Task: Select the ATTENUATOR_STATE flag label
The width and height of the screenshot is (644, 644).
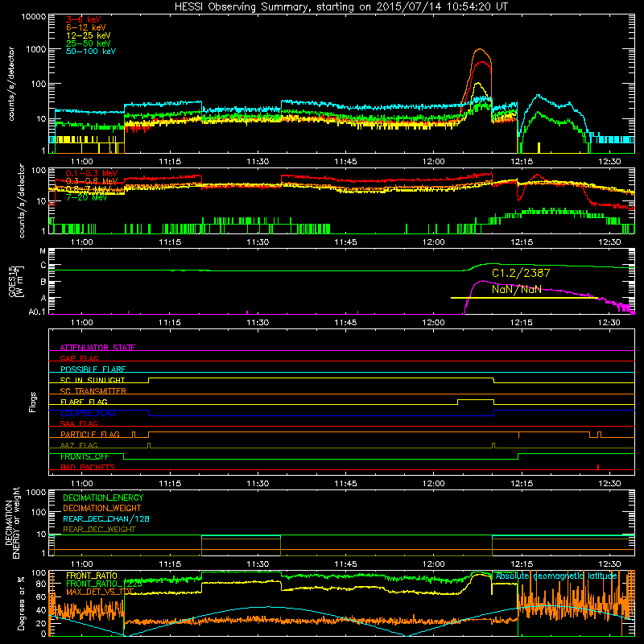Action: 97,348
